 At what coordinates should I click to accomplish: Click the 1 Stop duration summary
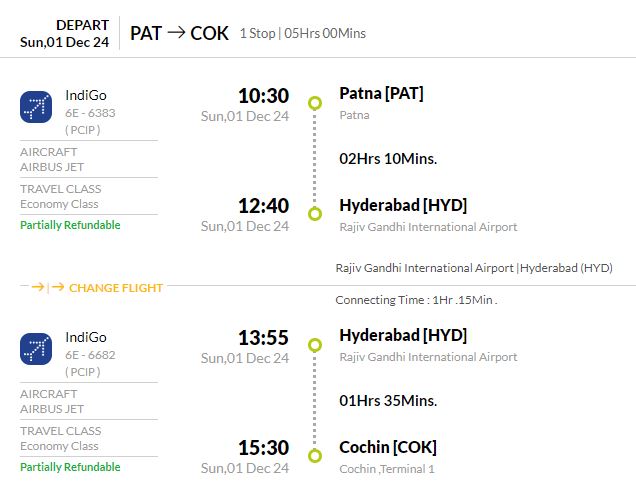click(303, 33)
